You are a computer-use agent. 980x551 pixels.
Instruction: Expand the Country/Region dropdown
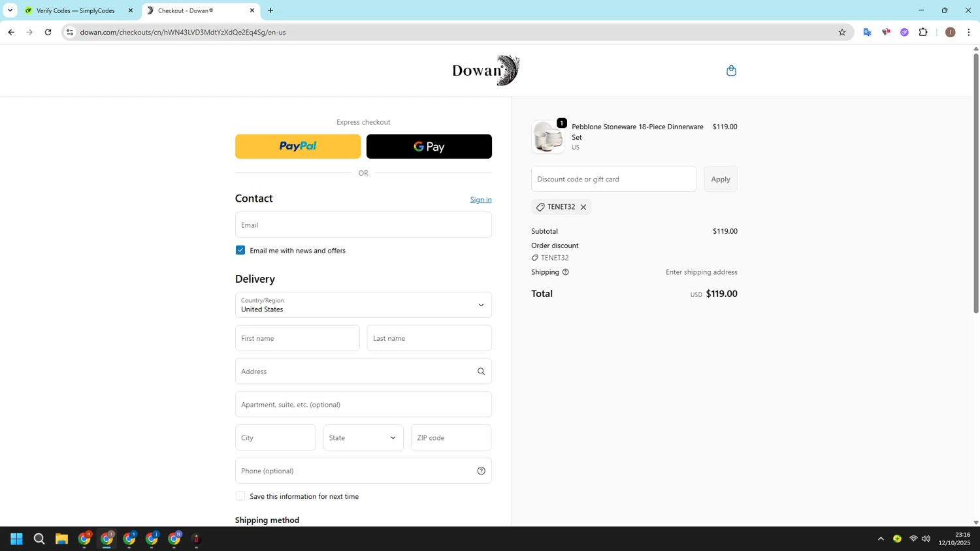(x=363, y=305)
